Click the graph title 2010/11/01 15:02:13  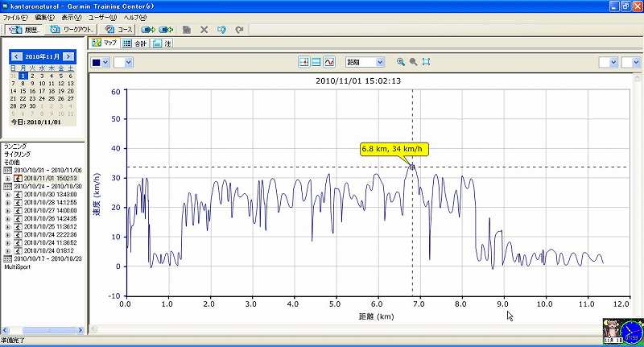pyautogui.click(x=358, y=81)
